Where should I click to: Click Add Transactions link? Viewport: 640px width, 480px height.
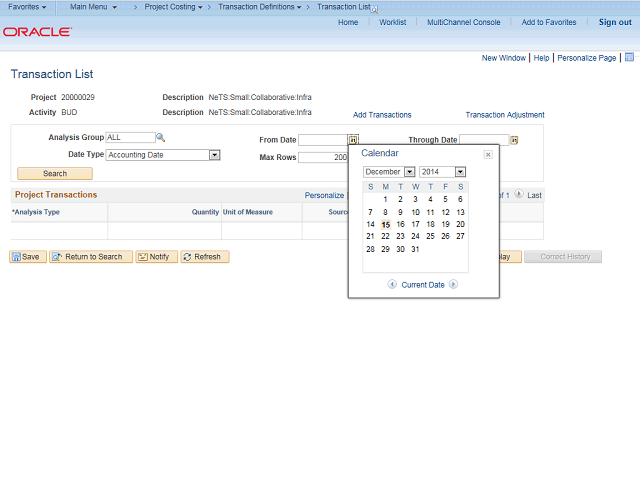click(x=382, y=115)
